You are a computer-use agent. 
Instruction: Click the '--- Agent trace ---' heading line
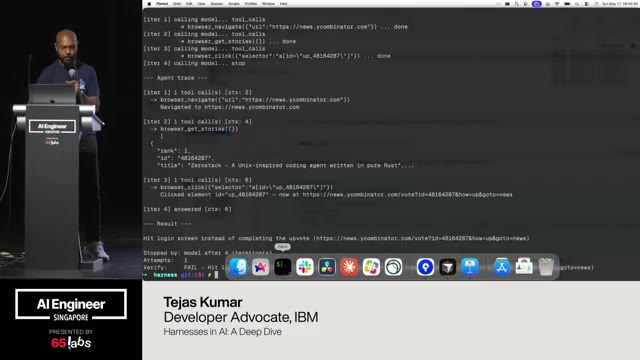176,78
